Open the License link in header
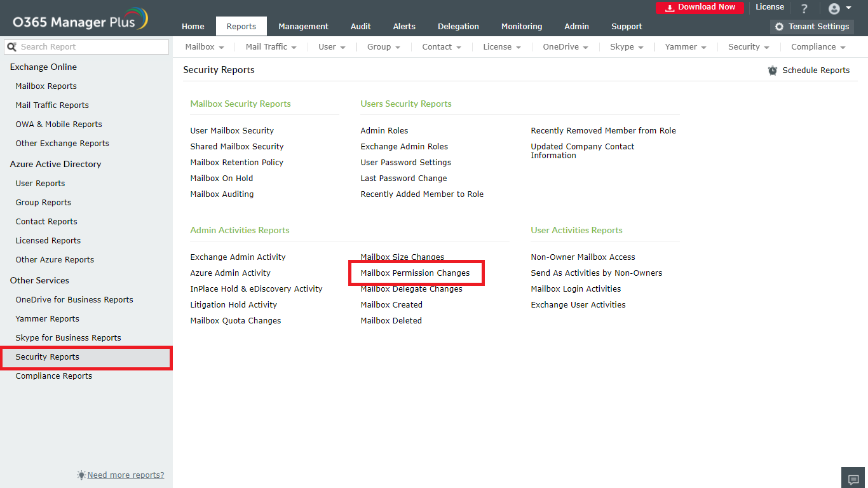 [x=770, y=7]
